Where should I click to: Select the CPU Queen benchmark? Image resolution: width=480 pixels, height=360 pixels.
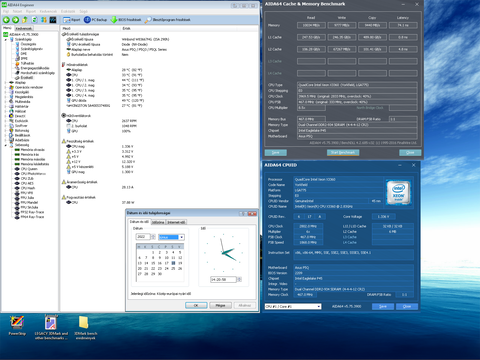point(29,169)
